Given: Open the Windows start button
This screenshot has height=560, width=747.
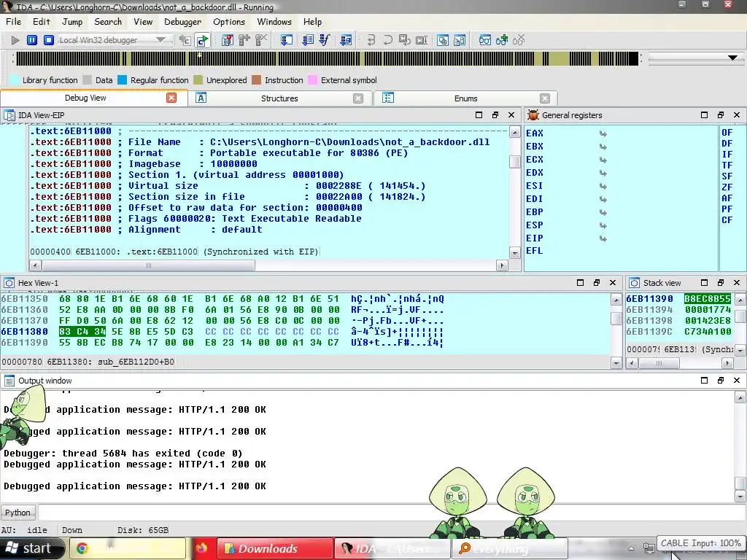Looking at the screenshot, I should click(32, 548).
